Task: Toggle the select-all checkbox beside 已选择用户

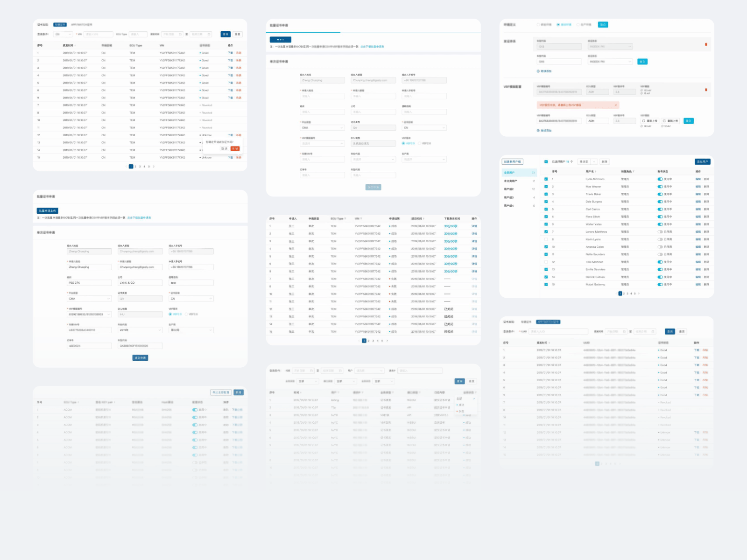Action: click(546, 161)
